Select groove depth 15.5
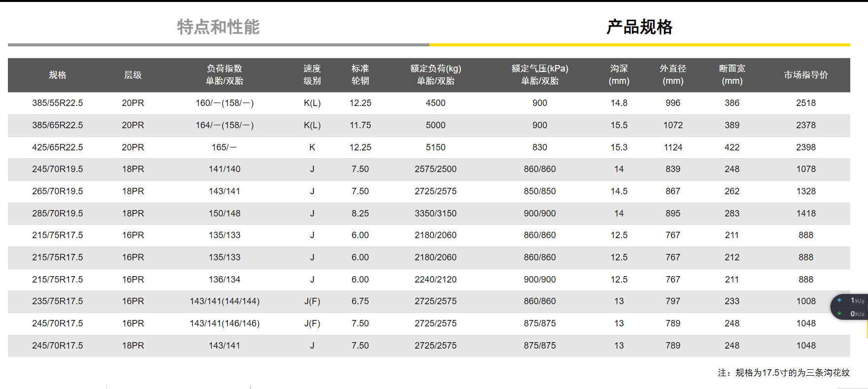Image resolution: width=868 pixels, height=389 pixels. pyautogui.click(x=619, y=125)
